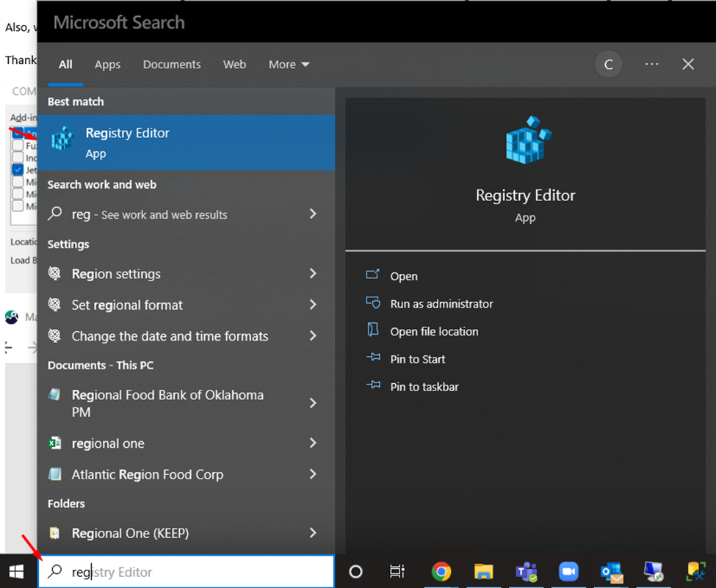
Task: Click in the taskbar search input field
Action: [186, 572]
